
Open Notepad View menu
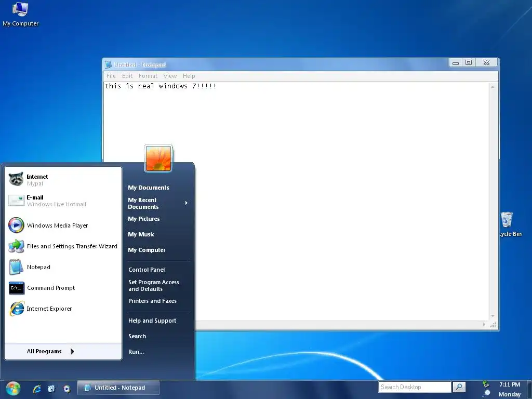(170, 76)
